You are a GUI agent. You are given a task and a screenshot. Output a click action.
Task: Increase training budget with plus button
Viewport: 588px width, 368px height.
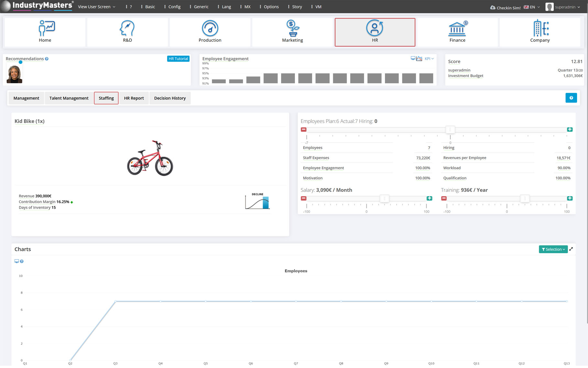(x=570, y=198)
